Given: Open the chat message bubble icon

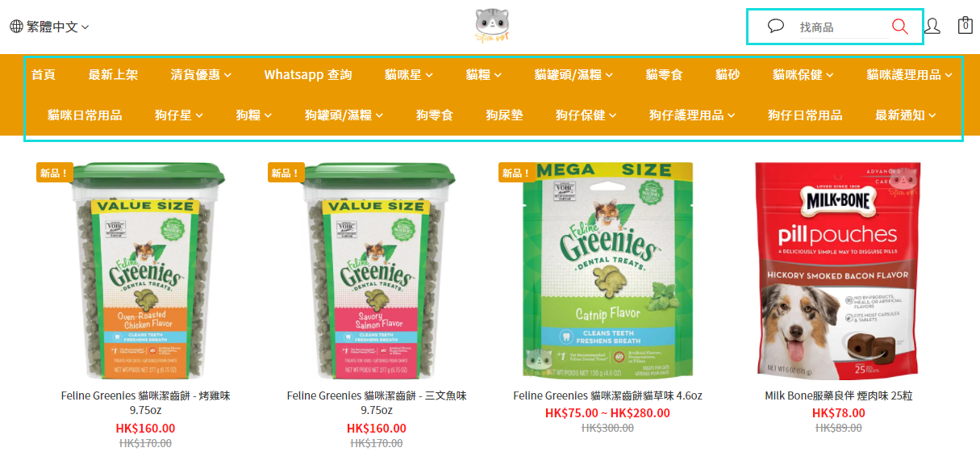Looking at the screenshot, I should click(776, 26).
